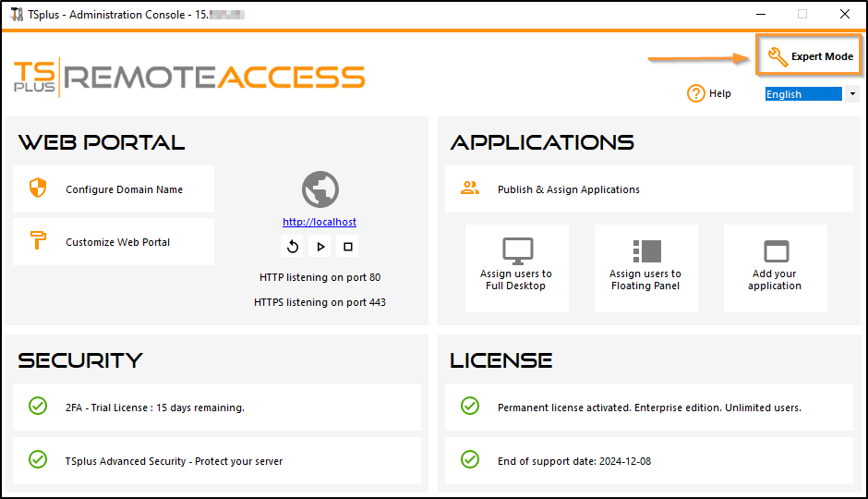Click End of support date row

[648, 460]
